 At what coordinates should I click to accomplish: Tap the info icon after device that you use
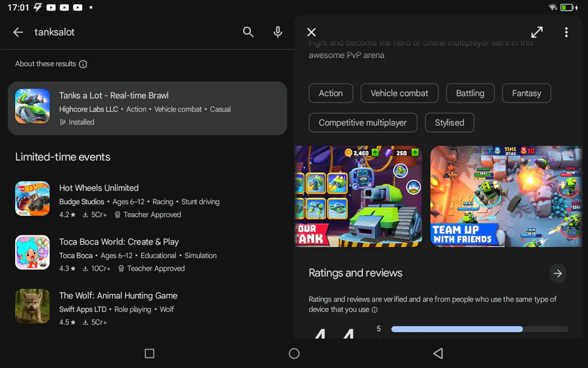tap(374, 310)
